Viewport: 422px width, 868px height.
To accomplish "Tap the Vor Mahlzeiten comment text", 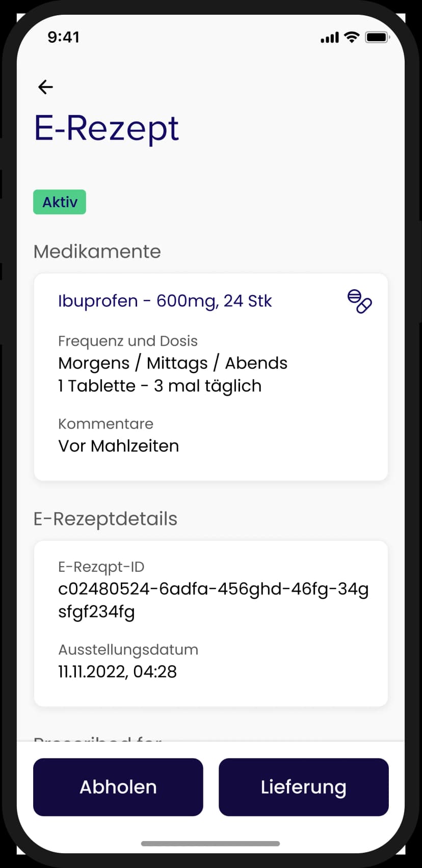I will (119, 446).
